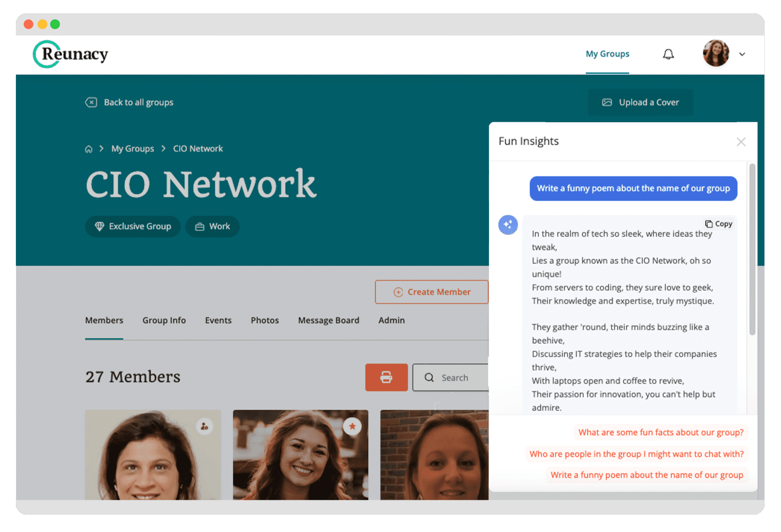The width and height of the screenshot is (781, 532).
Task: Switch to the Group Info tab
Action: pyautogui.click(x=164, y=320)
